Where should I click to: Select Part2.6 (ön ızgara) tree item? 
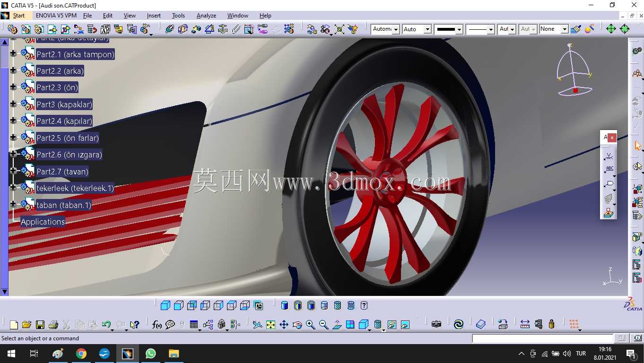click(x=69, y=155)
